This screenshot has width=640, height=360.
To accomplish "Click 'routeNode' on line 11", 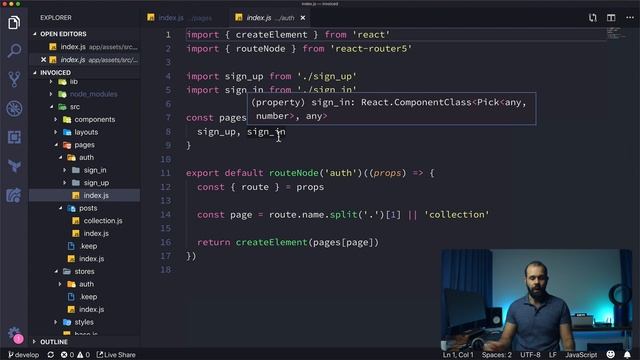I will (293, 173).
